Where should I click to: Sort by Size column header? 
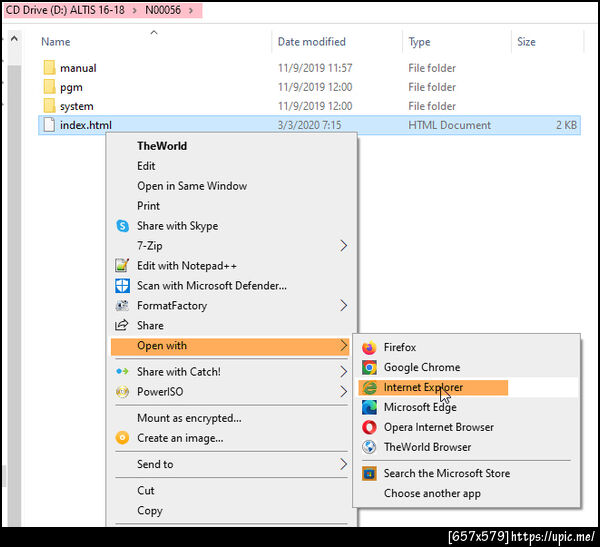click(x=526, y=42)
